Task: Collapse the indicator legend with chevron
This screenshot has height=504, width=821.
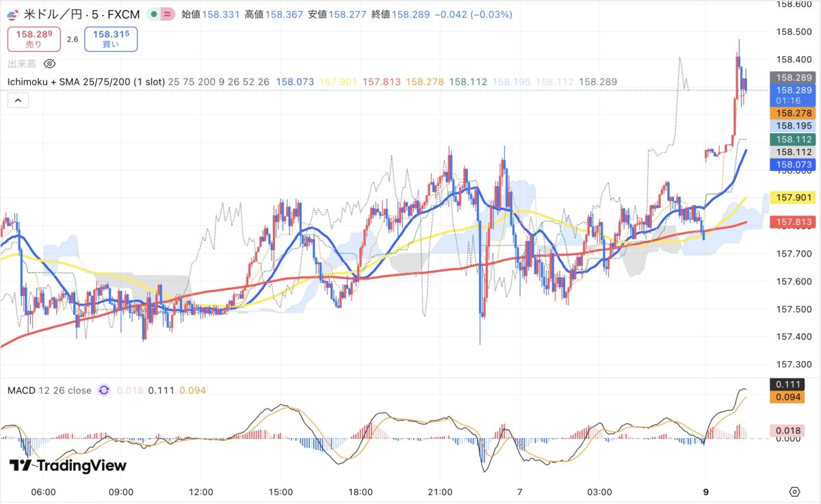Action: pos(18,101)
